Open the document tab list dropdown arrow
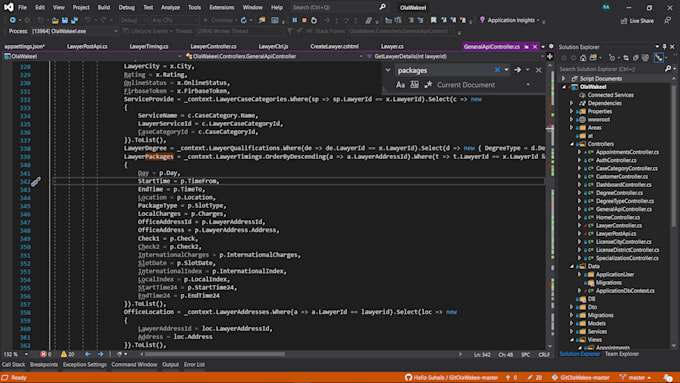Screen dimensions: 680x383 click(543, 46)
